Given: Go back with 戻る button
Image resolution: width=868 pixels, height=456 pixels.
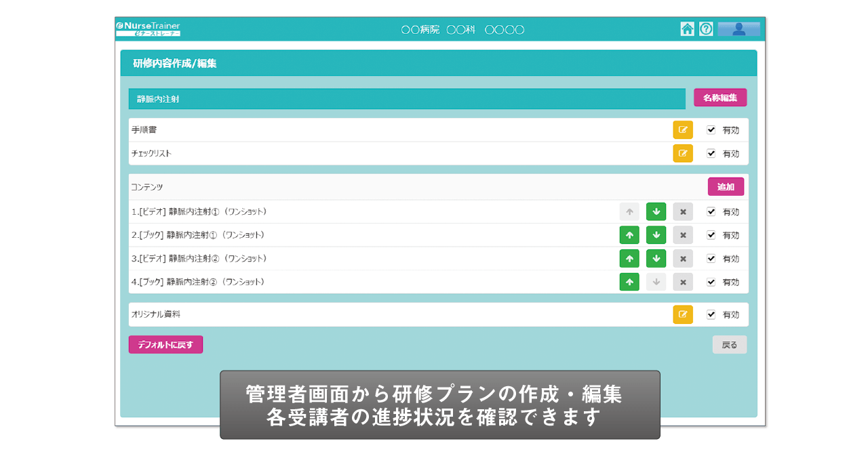Looking at the screenshot, I should (x=730, y=344).
